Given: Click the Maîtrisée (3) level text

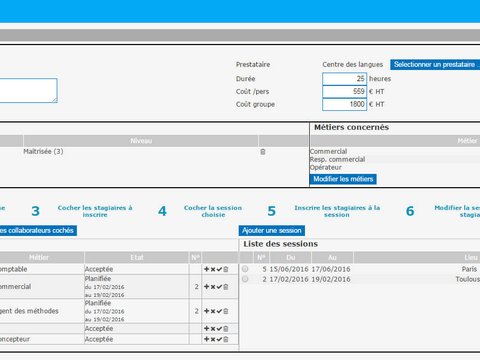Looking at the screenshot, I should coord(43,151).
